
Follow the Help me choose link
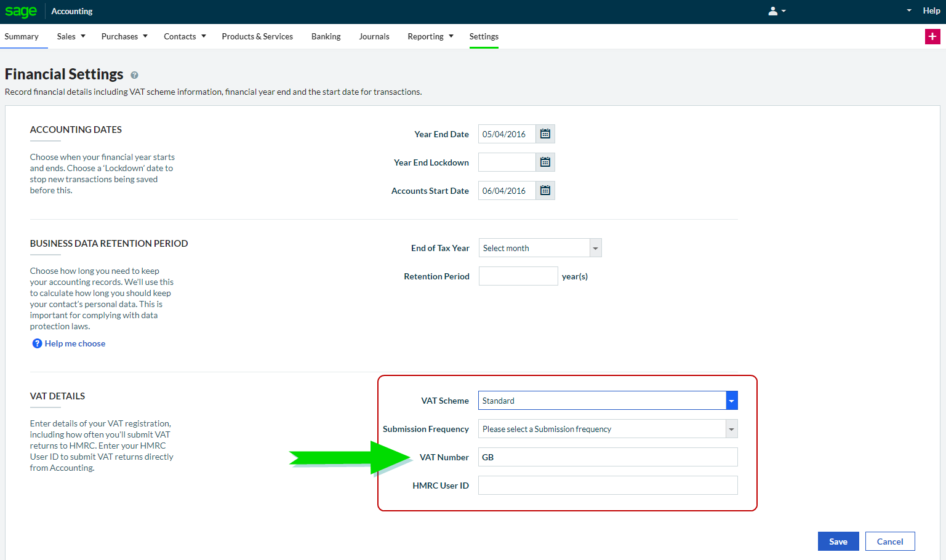point(75,343)
